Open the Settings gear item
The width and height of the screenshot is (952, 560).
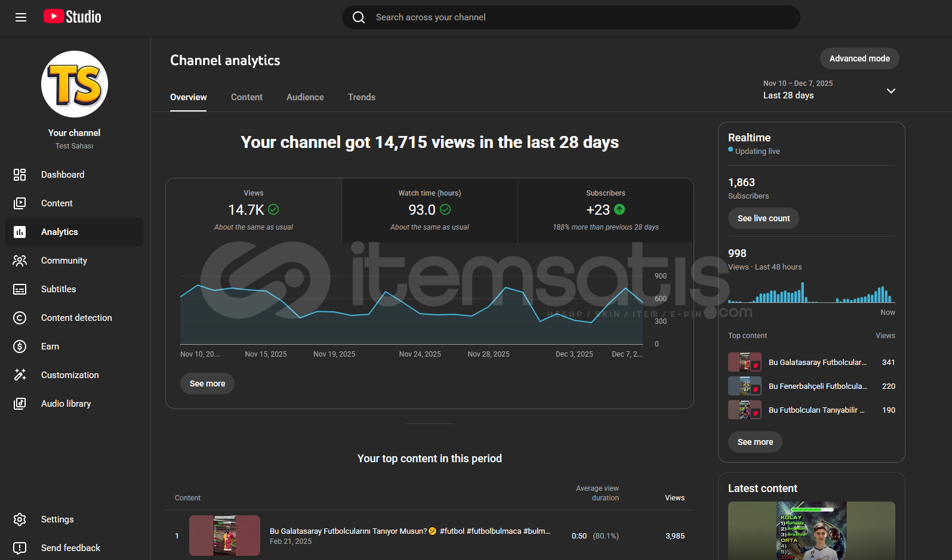point(20,519)
